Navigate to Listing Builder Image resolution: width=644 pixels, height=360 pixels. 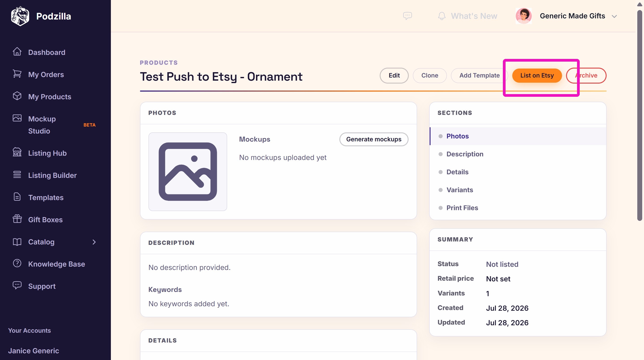point(52,175)
